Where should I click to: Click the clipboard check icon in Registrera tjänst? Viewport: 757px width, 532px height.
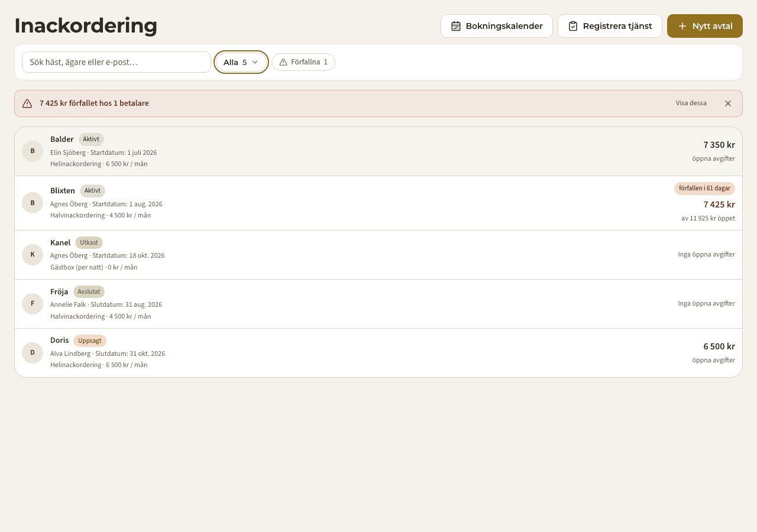pos(573,26)
